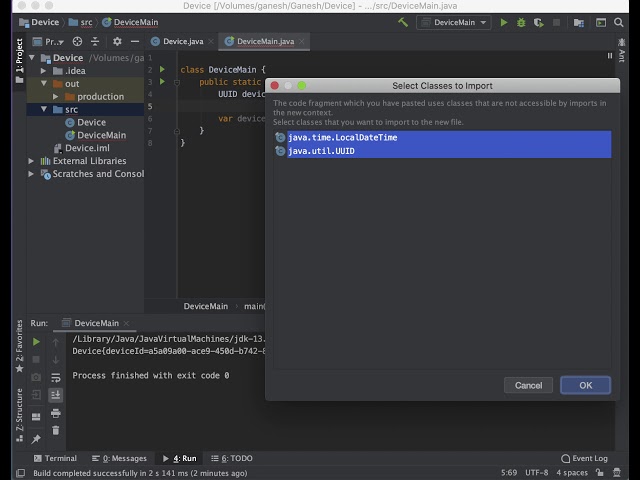Open Project panel settings gear
This screenshot has width=640, height=480.
point(117,41)
